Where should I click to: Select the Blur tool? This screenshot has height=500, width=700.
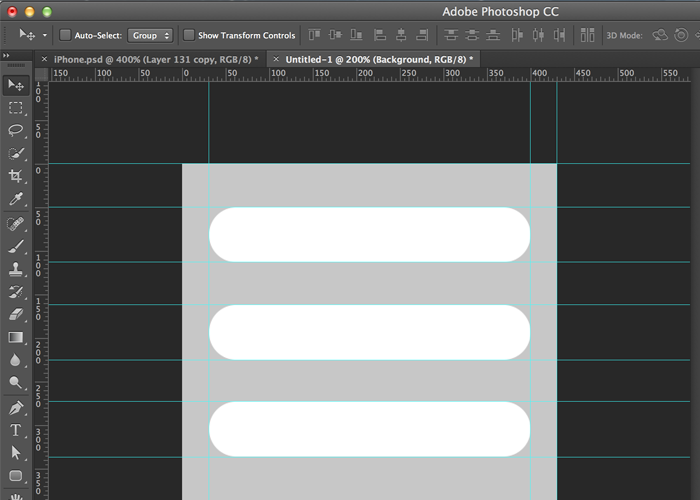click(x=16, y=360)
